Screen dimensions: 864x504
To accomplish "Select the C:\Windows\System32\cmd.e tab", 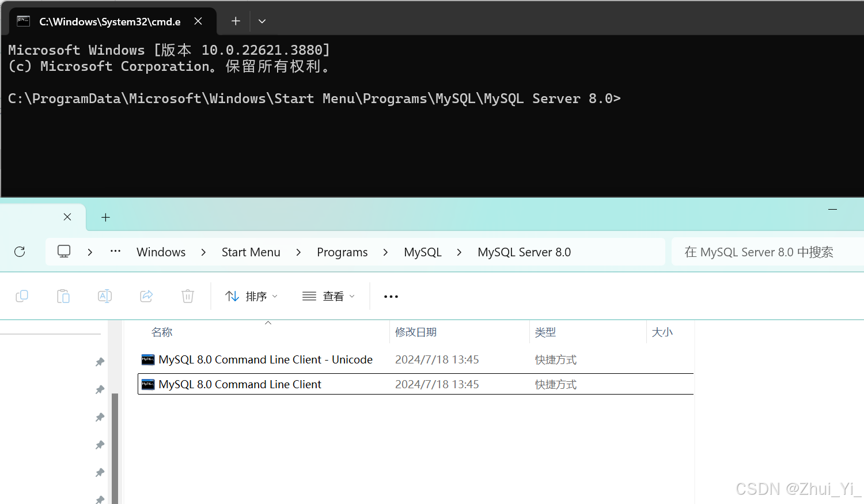I will tap(113, 21).
